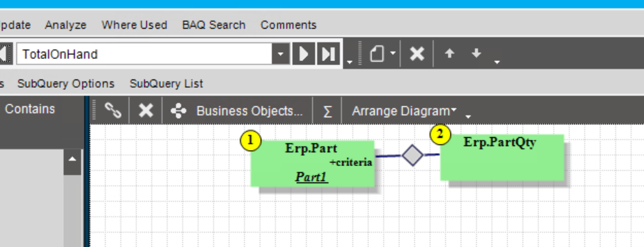Screen dimensions: 644x247
Task: Click the join diamond between tables
Action: (x=412, y=156)
